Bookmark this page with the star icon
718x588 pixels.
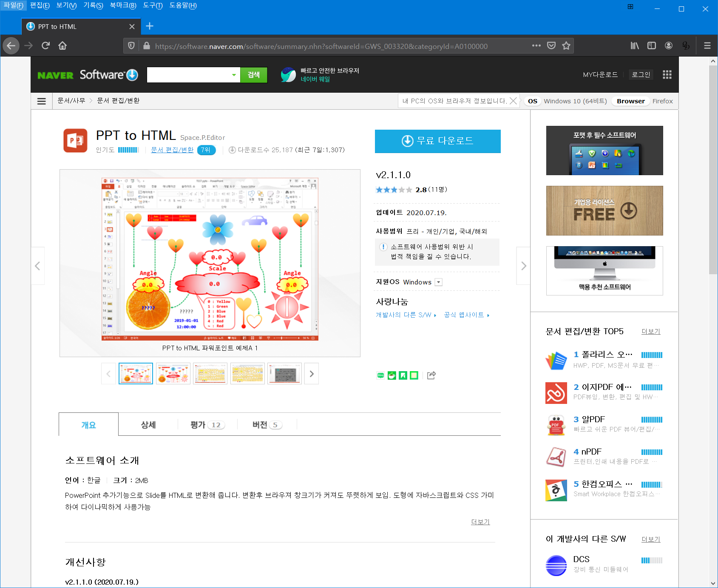[566, 45]
